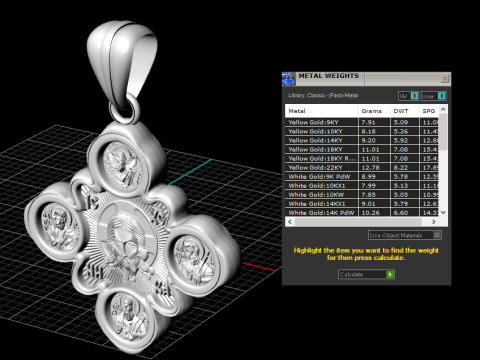Image resolution: width=480 pixels, height=360 pixels.
Task: Select the Yellow Gold:14KY row
Action: [x=362, y=140]
